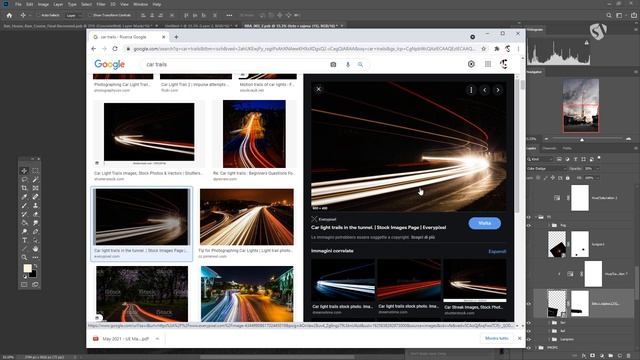
Task: Select the Move tool in the toolbox
Action: point(24,171)
